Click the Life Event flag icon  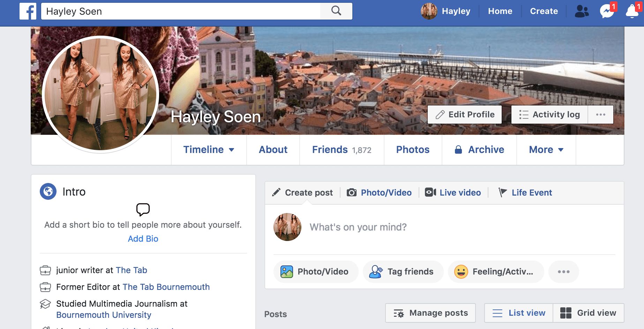click(x=502, y=192)
